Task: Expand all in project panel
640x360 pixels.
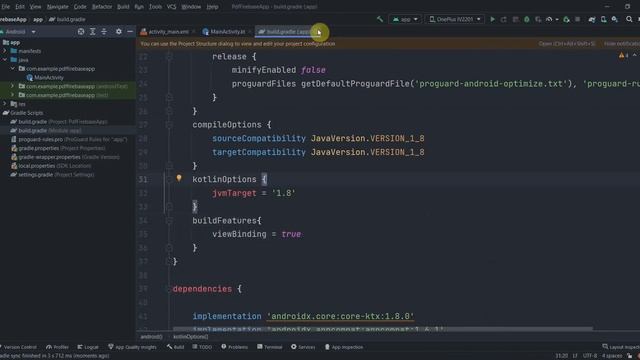Action: pyautogui.click(x=93, y=31)
